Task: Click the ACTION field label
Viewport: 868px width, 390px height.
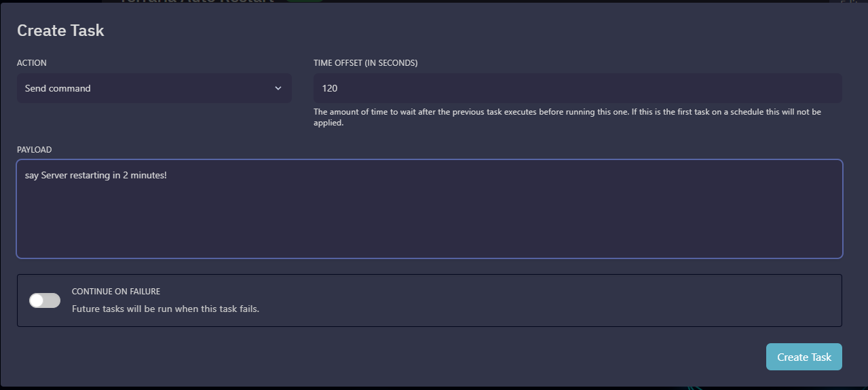Action: pos(32,63)
